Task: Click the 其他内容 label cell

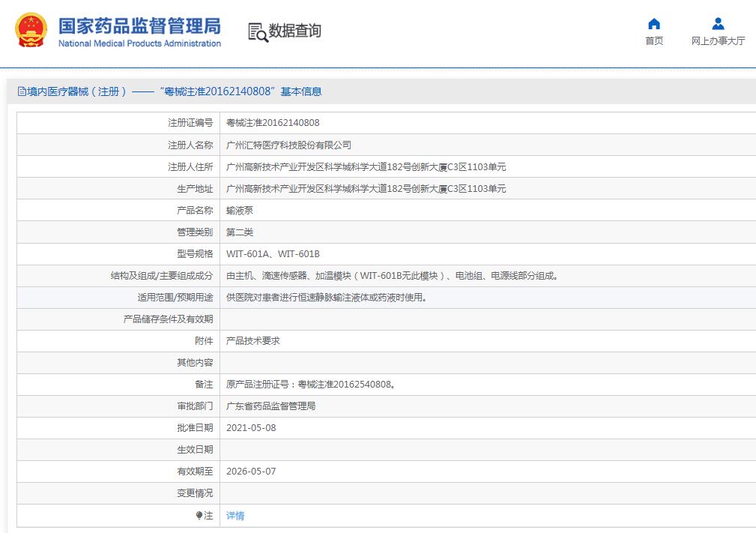Action: pos(118,363)
